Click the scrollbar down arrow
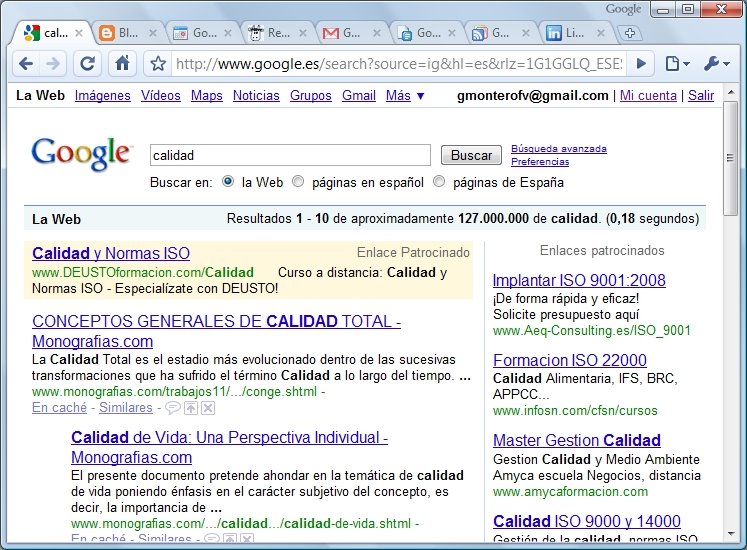This screenshot has height=550, width=747. pos(730,534)
